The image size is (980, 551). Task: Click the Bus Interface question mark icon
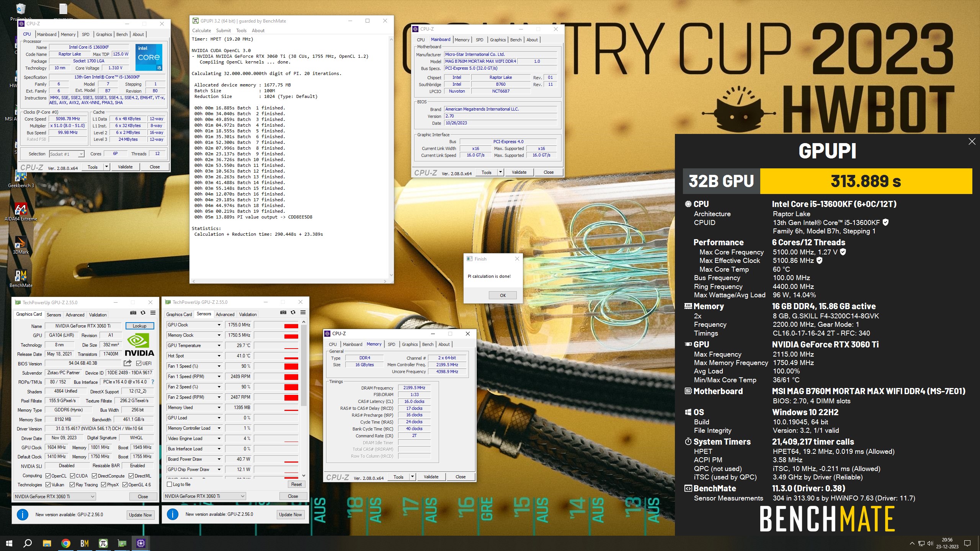click(153, 382)
